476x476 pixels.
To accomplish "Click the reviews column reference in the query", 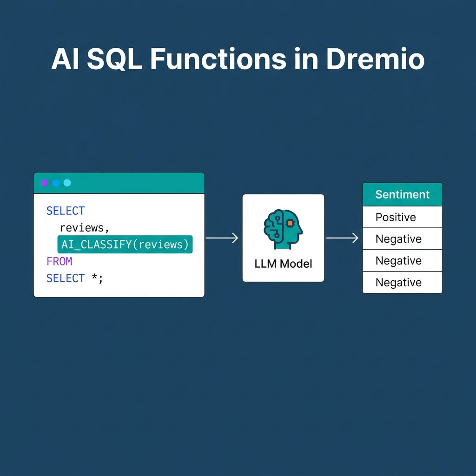I will 83,227.
